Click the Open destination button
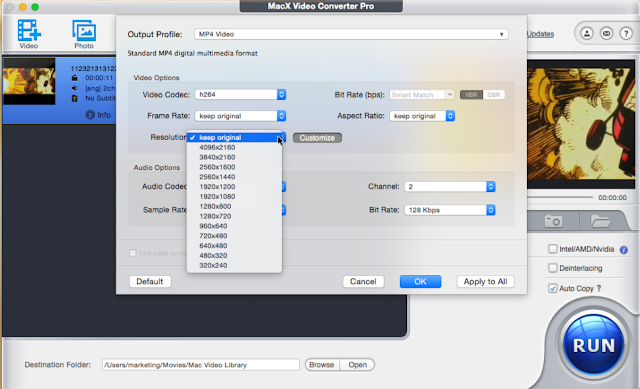The width and height of the screenshot is (640, 389). click(357, 365)
